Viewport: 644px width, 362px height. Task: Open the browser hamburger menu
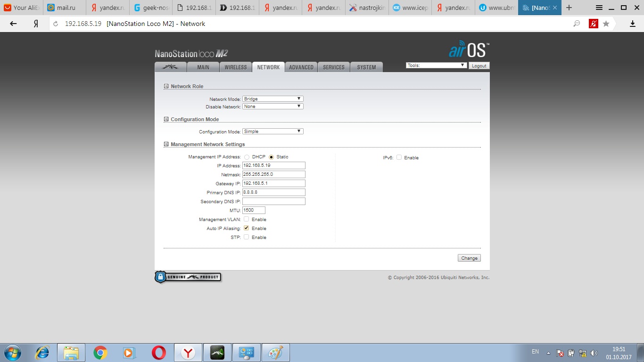click(x=599, y=8)
